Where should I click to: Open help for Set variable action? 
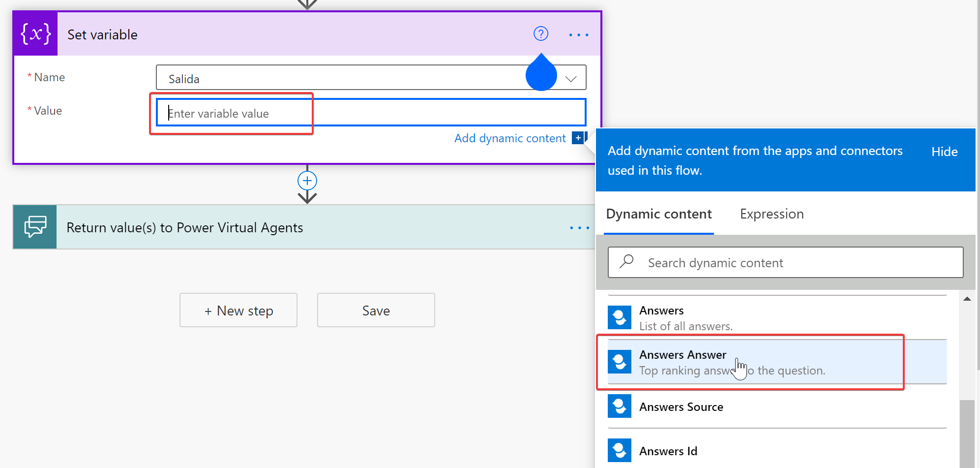[540, 34]
